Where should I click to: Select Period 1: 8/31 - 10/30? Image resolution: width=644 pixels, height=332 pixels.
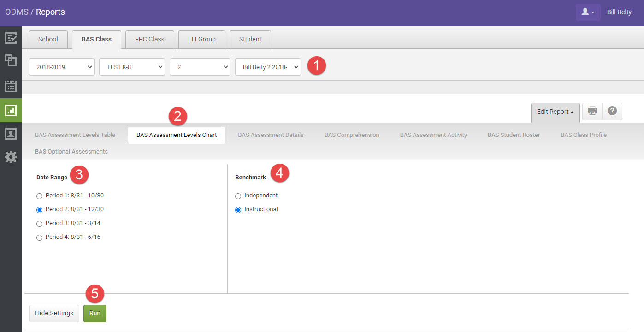(39, 196)
